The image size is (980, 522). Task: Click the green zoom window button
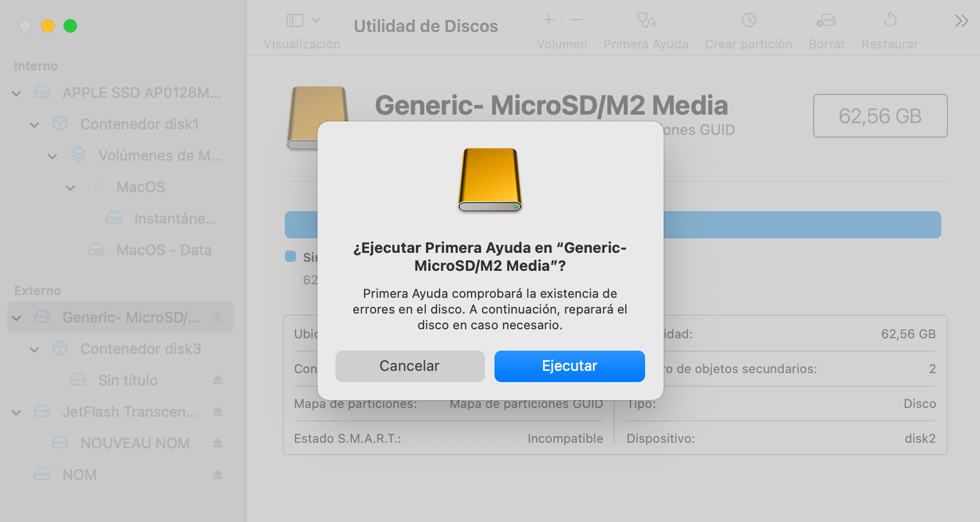[x=70, y=26]
